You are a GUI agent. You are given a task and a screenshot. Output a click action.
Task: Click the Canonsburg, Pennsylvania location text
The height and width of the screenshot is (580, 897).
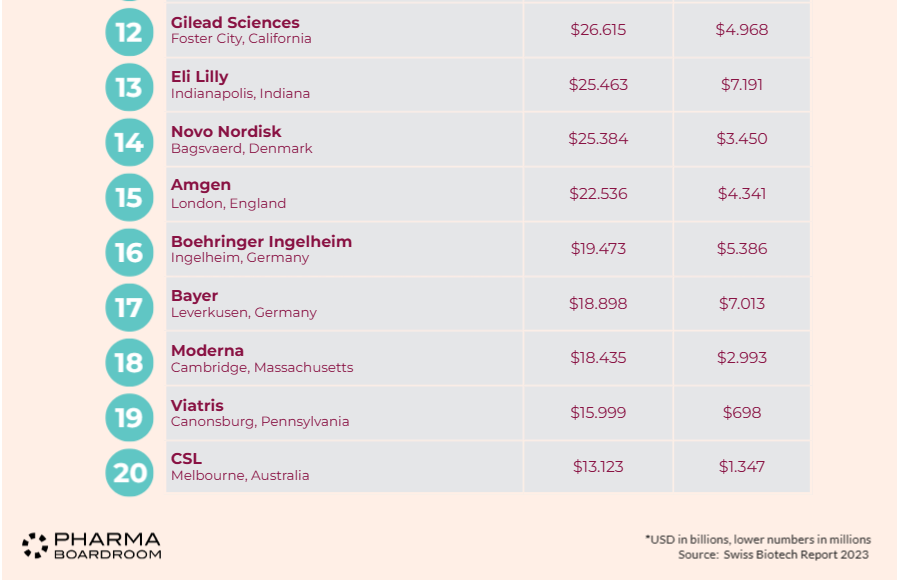(260, 422)
